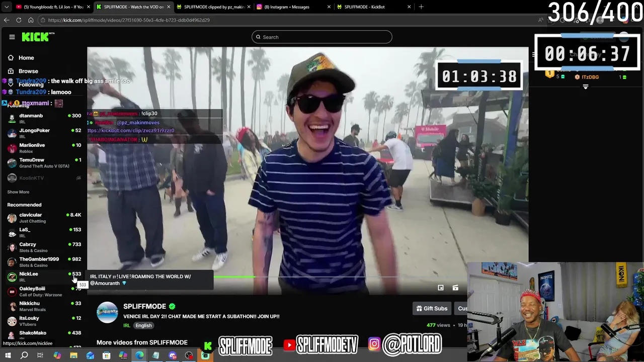Click the browser back arrow
This screenshot has height=362, width=644.
pos(7,20)
